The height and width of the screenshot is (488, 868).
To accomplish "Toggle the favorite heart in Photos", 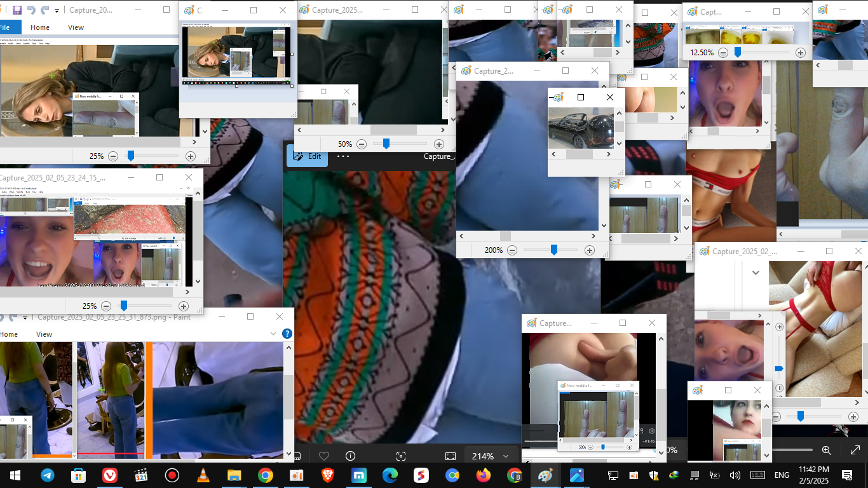I will pyautogui.click(x=324, y=456).
